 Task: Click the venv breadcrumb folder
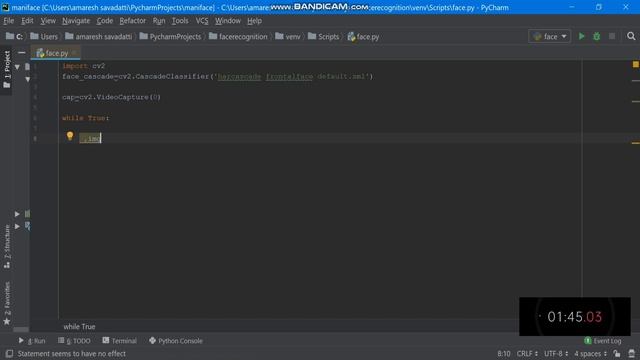(288, 36)
